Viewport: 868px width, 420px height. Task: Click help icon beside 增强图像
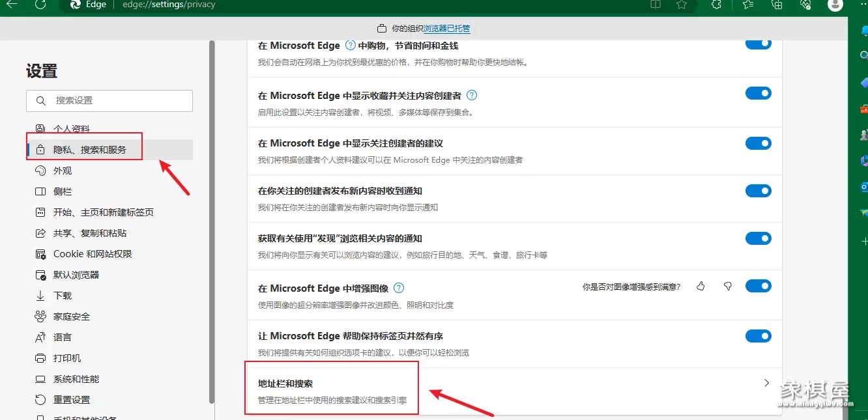(399, 288)
